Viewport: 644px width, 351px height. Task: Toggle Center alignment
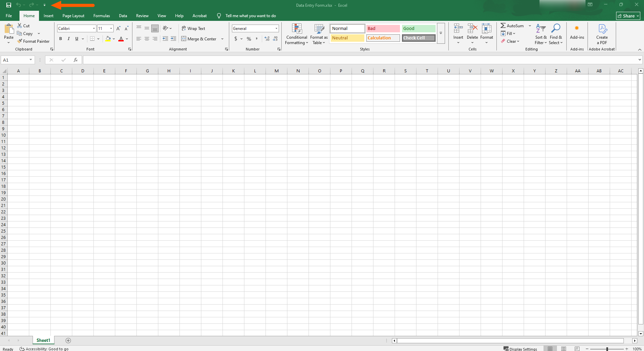coord(147,39)
